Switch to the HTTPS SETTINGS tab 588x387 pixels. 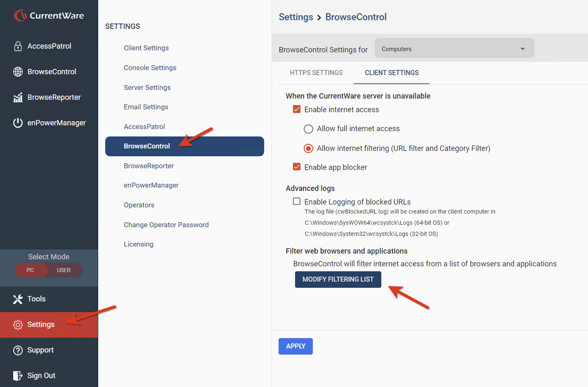pos(316,73)
